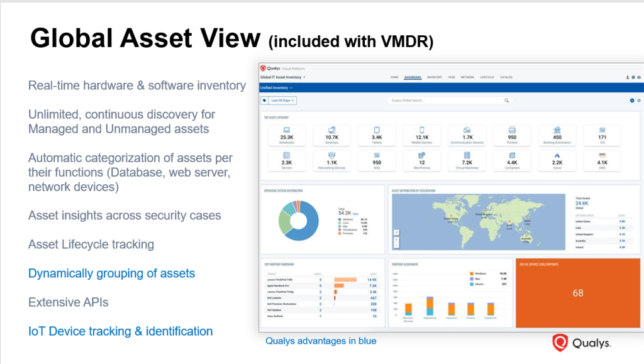Image resolution: width=644 pixels, height=364 pixels.
Task: Switch to the NETWORK tab
Action: point(467,77)
